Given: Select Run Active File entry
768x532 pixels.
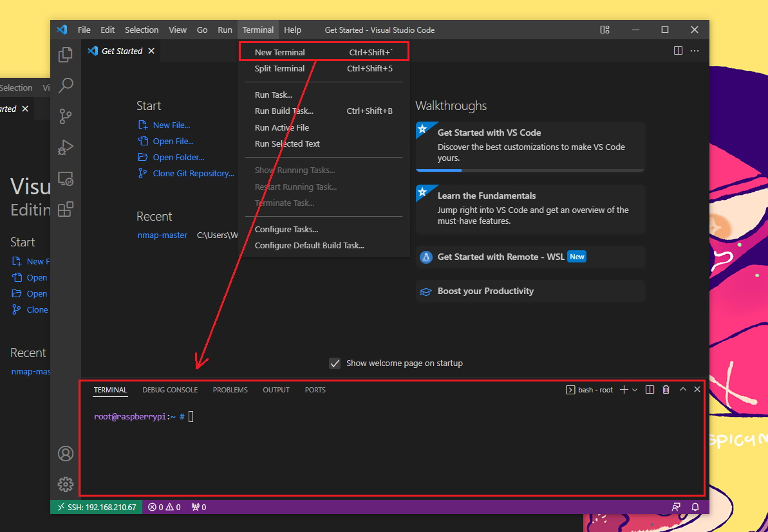Looking at the screenshot, I should 324,128.
